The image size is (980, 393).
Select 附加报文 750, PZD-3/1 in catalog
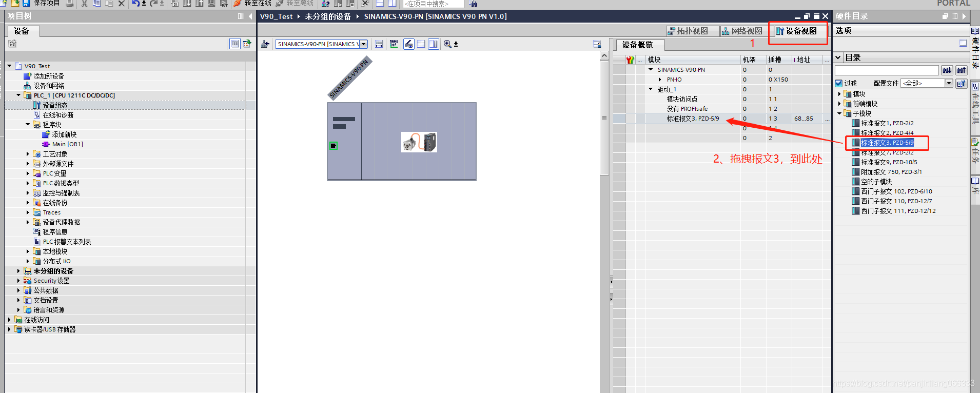(x=891, y=172)
